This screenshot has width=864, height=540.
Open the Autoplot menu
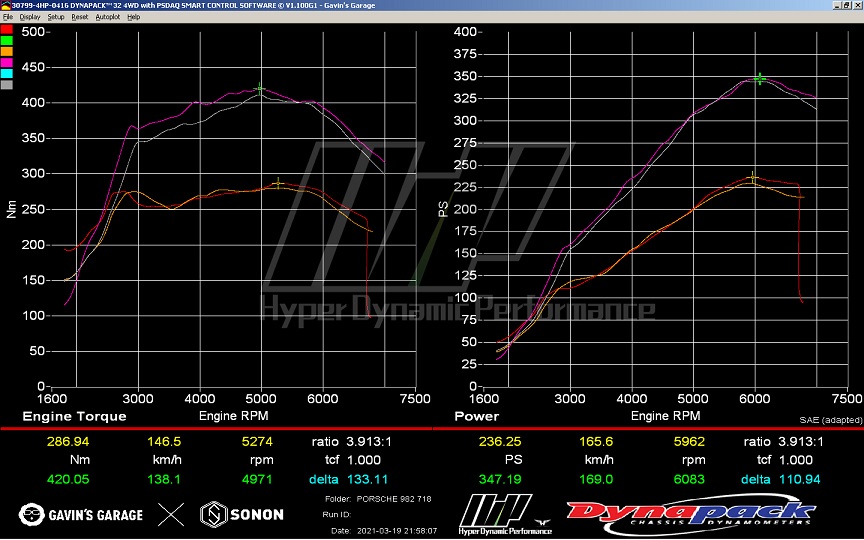pos(107,17)
